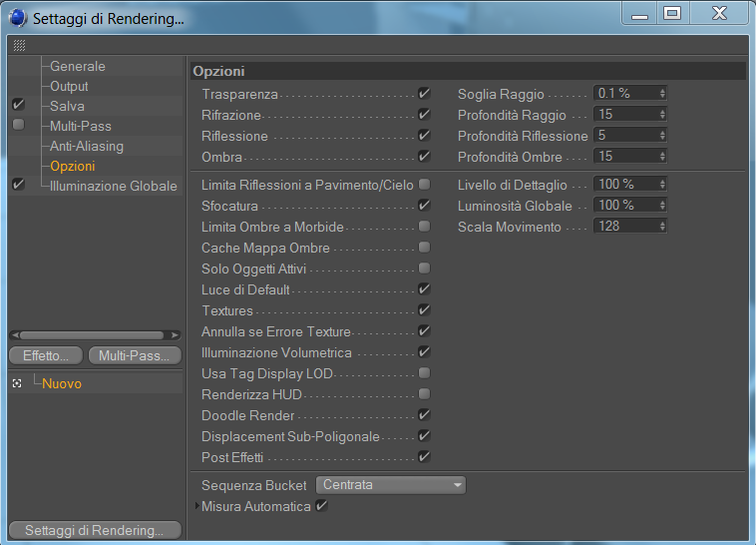Open the Sequenza Bucket Centrata dropdown
The image size is (756, 545).
point(391,485)
